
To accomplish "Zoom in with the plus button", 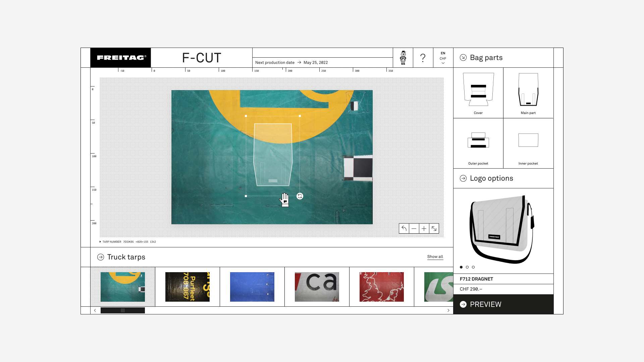I will pyautogui.click(x=424, y=229).
